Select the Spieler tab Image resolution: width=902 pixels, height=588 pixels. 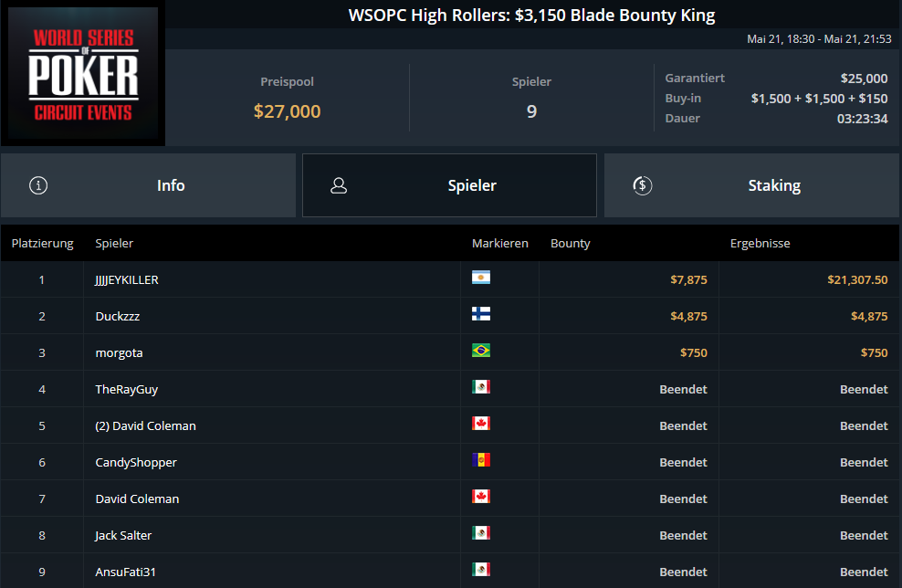click(x=449, y=185)
